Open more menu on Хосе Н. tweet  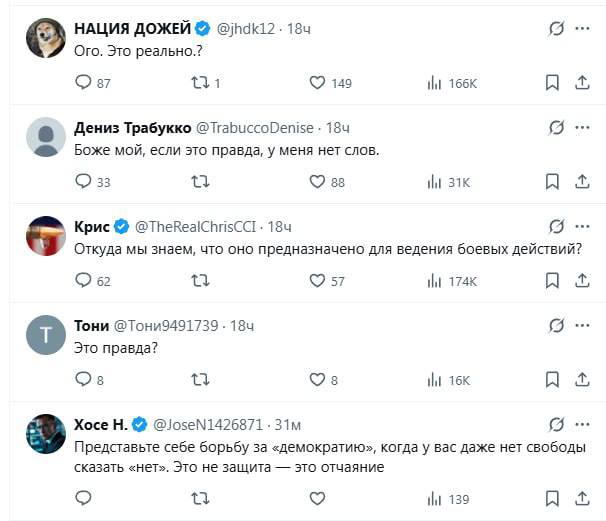[x=582, y=425]
